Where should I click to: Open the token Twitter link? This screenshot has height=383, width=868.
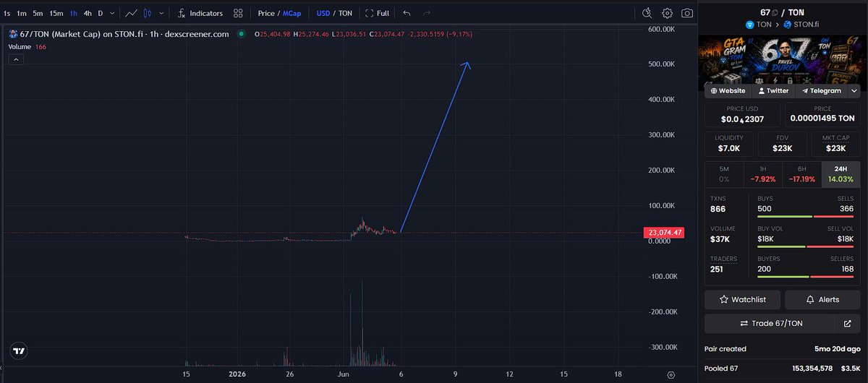click(773, 91)
